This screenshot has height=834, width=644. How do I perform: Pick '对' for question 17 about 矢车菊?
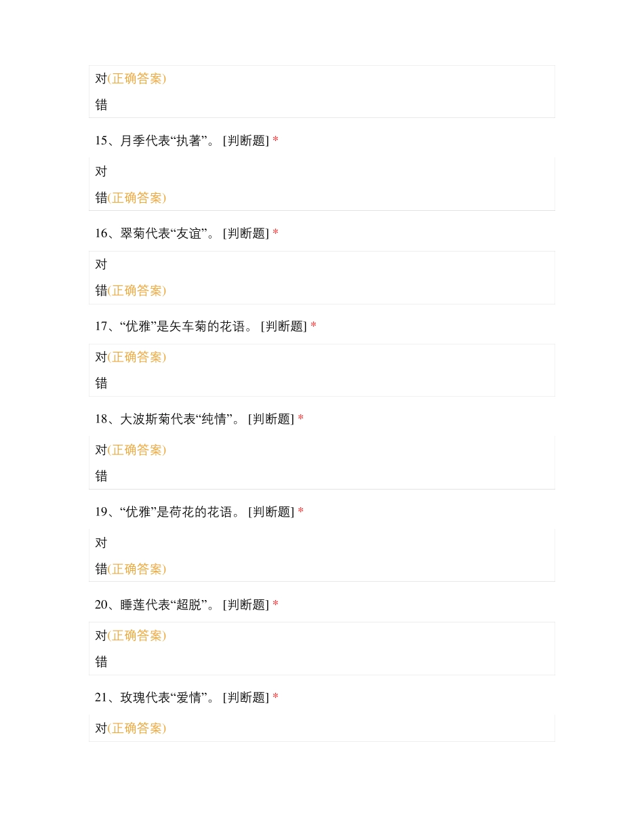[x=101, y=357]
